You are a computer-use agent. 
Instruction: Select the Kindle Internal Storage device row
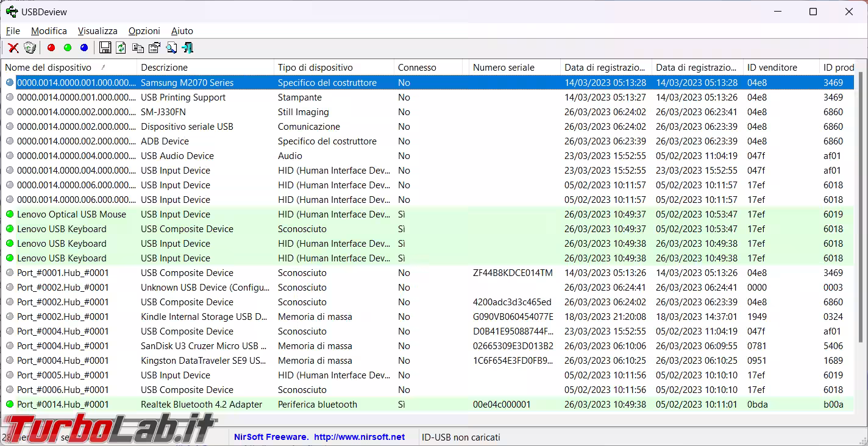coord(204,317)
